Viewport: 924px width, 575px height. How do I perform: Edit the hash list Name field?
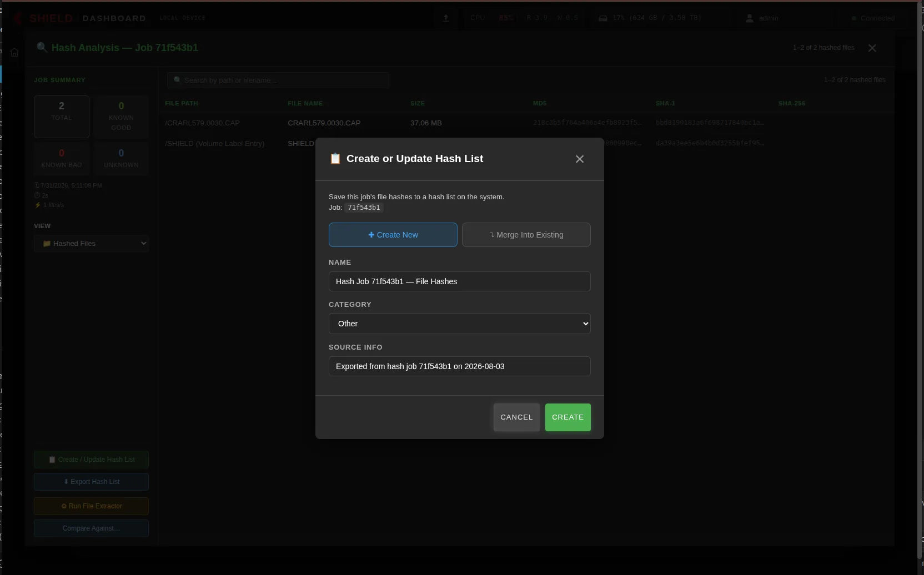(460, 281)
